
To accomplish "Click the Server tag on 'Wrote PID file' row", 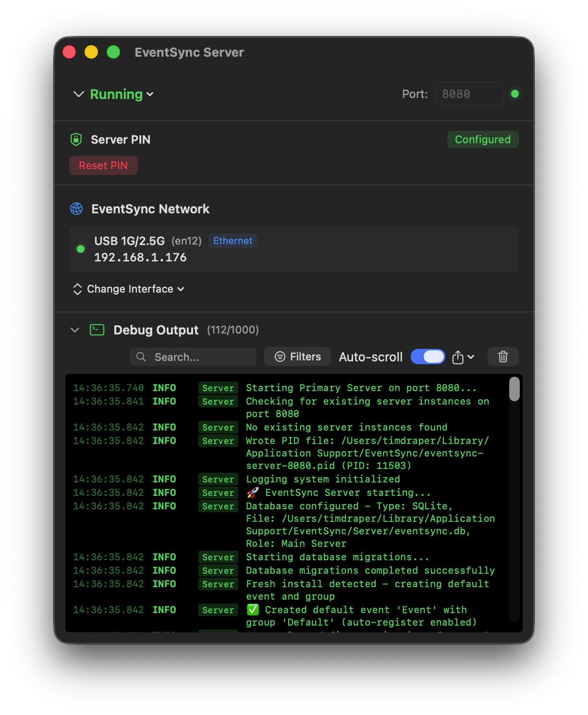I will click(x=218, y=441).
